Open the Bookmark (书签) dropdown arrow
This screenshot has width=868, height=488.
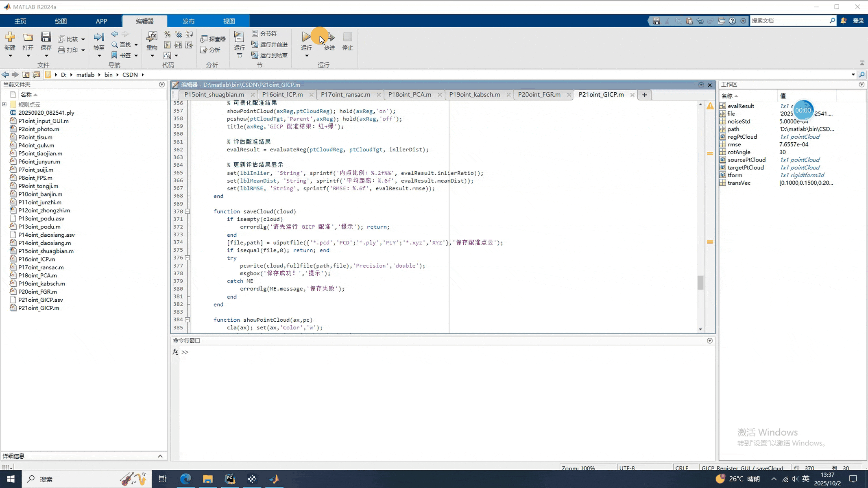(136, 55)
